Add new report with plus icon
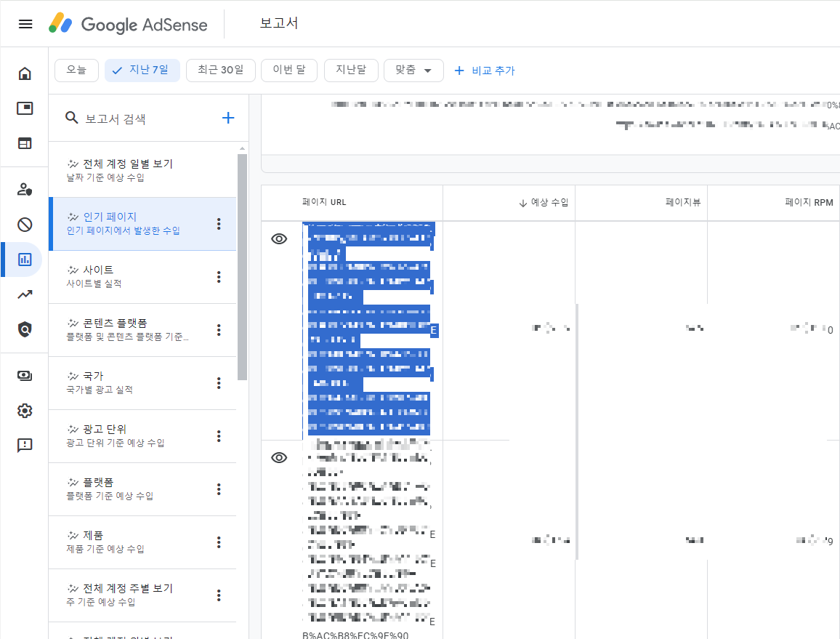Image resolution: width=840 pixels, height=639 pixels. [228, 118]
